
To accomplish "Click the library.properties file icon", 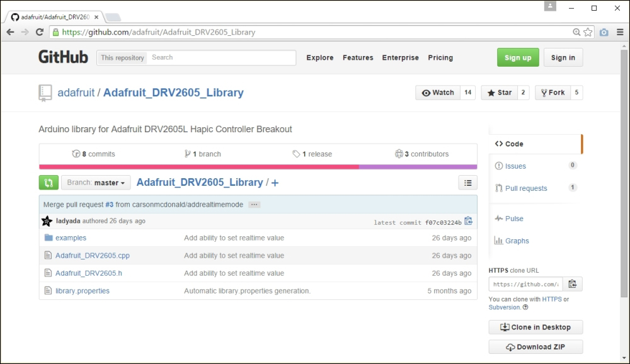I will [x=49, y=290].
